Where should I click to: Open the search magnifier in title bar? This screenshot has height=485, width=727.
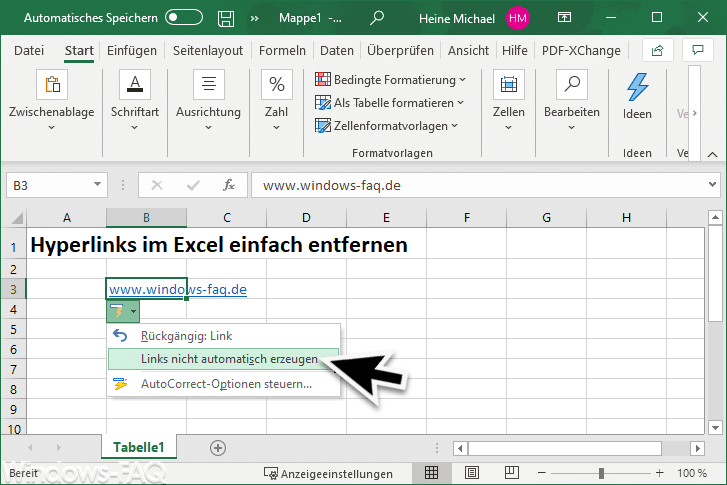pyautogui.click(x=377, y=18)
